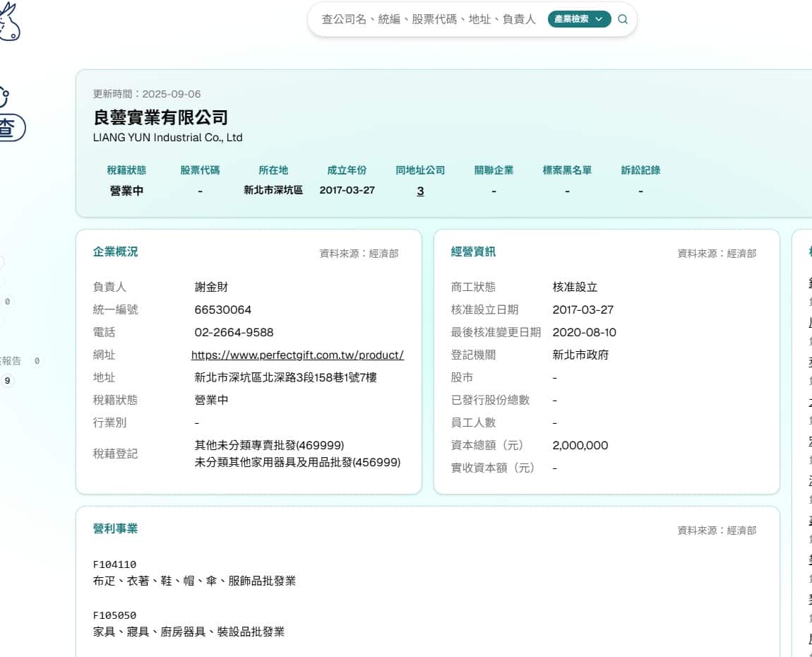The image size is (812, 657).
Task: Click the magnifier icon in the search bar
Action: [x=622, y=19]
